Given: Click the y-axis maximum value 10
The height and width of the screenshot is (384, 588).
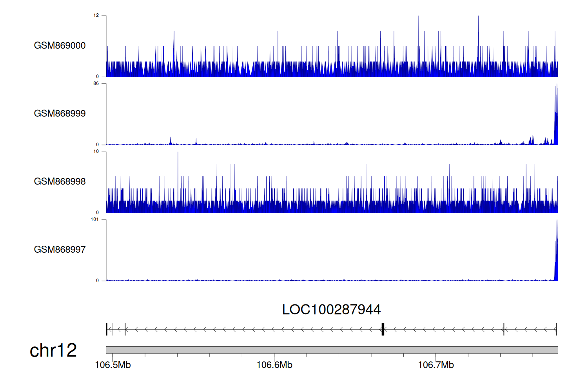Looking at the screenshot, I should [x=96, y=152].
